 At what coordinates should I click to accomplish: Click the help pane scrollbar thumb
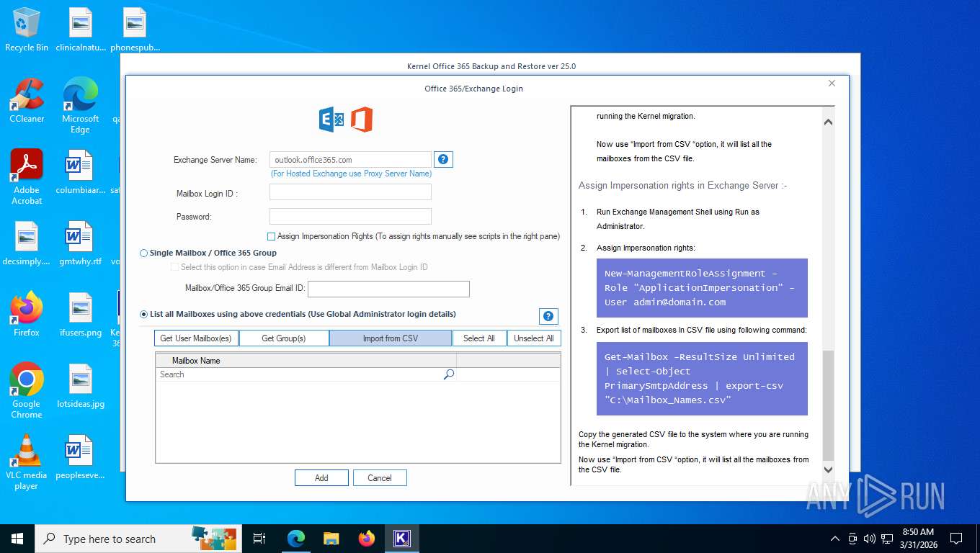click(828, 405)
